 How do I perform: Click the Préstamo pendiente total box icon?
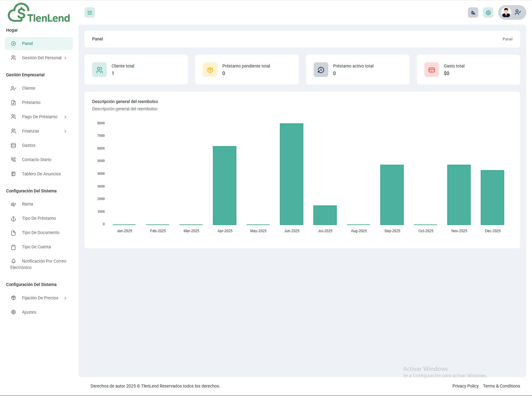(x=210, y=70)
